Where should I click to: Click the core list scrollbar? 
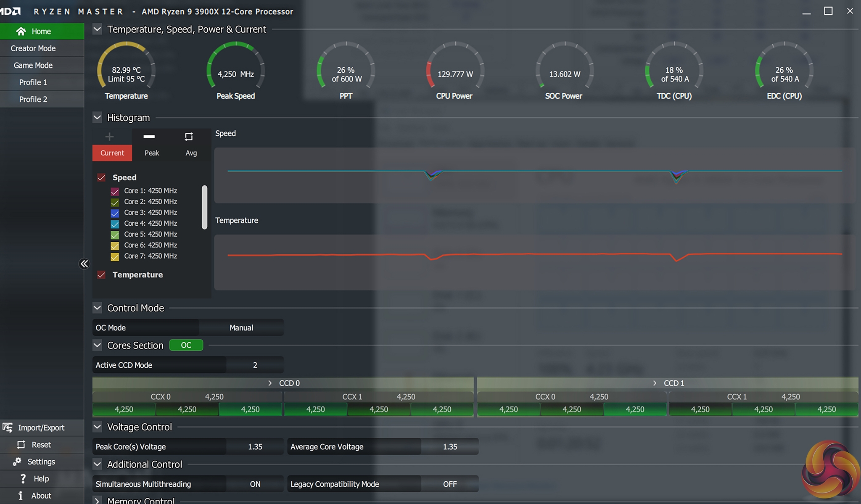click(205, 207)
